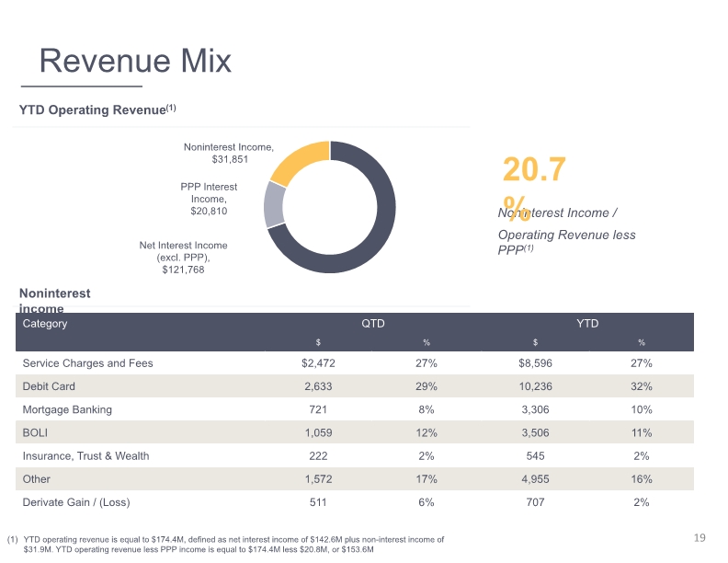
Task: Click the 29% Debit Card QTD percentage
Action: [x=427, y=386]
